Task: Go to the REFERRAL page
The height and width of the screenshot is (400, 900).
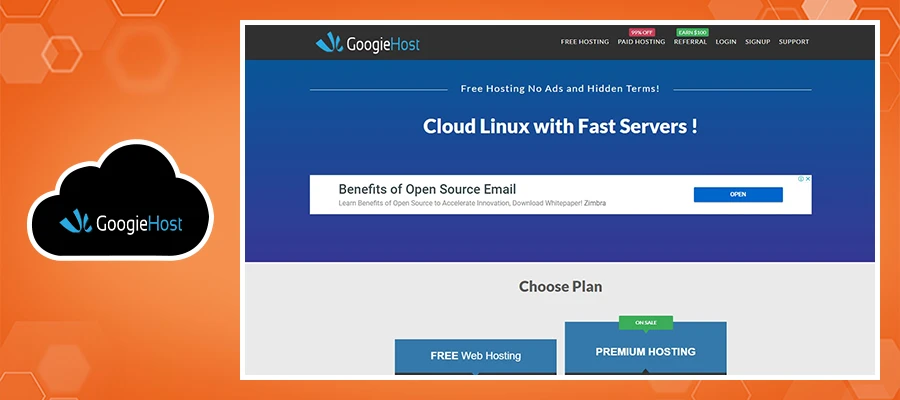Action: point(690,42)
